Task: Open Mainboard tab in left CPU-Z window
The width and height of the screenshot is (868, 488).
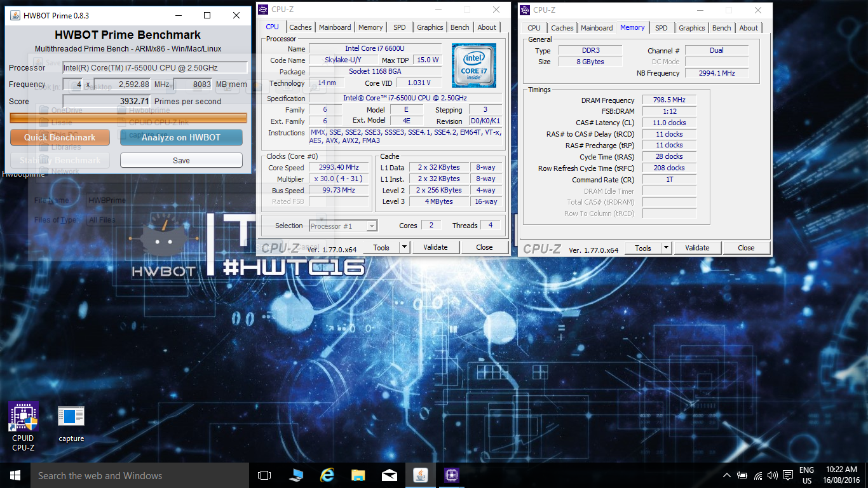Action: point(335,27)
